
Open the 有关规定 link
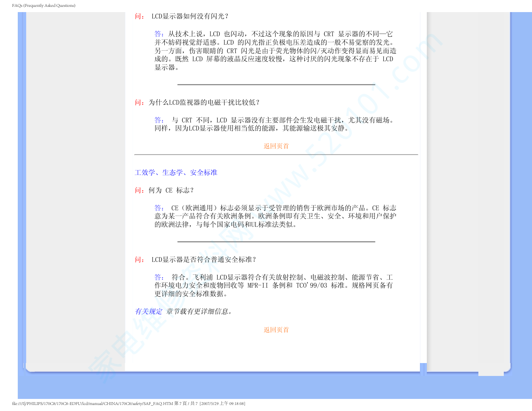pyautogui.click(x=148, y=311)
